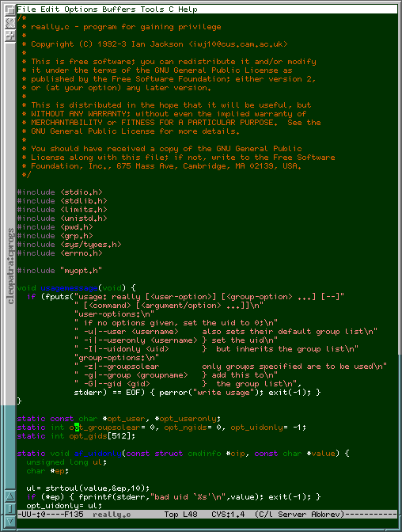Click the overlapping-squares window icon
The image size is (402, 532).
[10, 9]
